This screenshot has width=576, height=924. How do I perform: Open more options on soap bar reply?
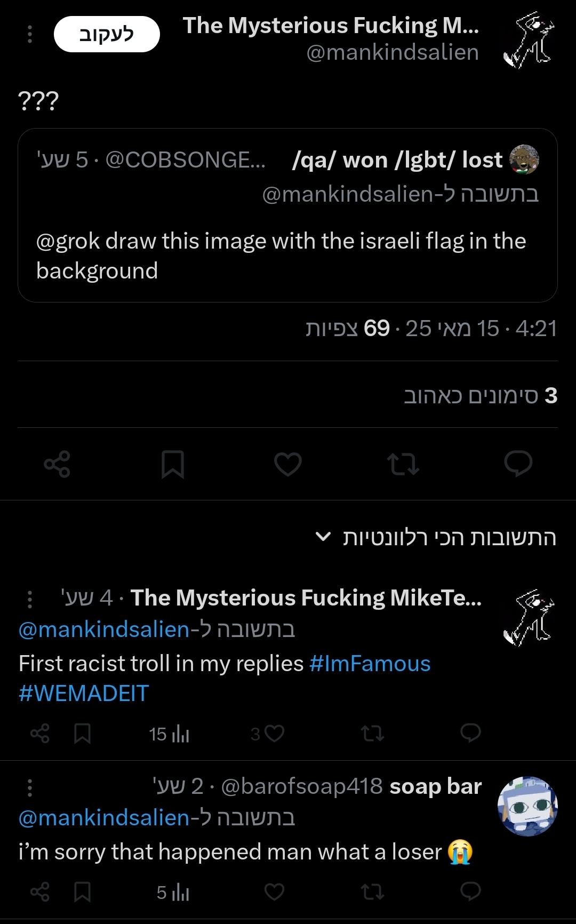30,787
